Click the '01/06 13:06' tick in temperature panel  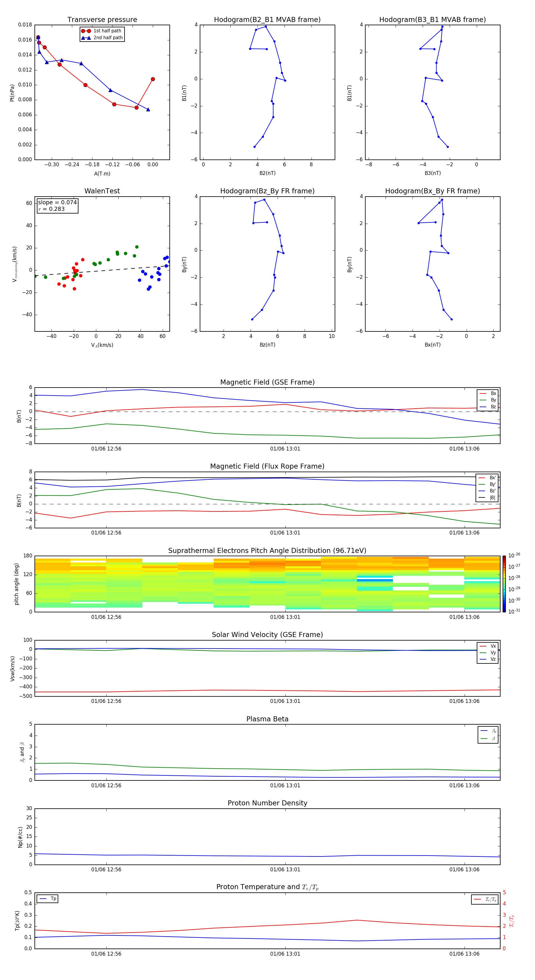(465, 954)
